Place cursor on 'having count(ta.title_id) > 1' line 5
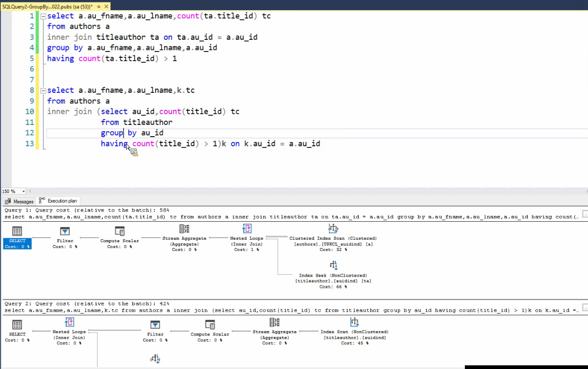Image resolution: width=588 pixels, height=369 pixels. pos(112,58)
